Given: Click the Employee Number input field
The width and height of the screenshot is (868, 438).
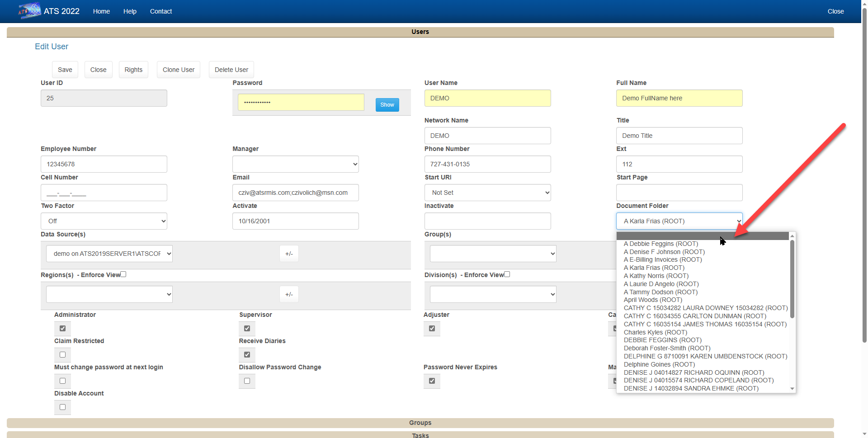Looking at the screenshot, I should pyautogui.click(x=104, y=164).
